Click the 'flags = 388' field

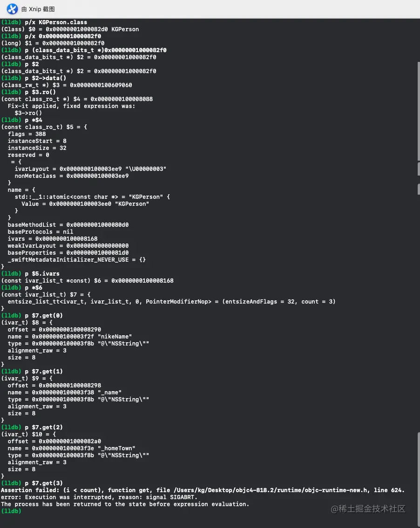(x=27, y=134)
